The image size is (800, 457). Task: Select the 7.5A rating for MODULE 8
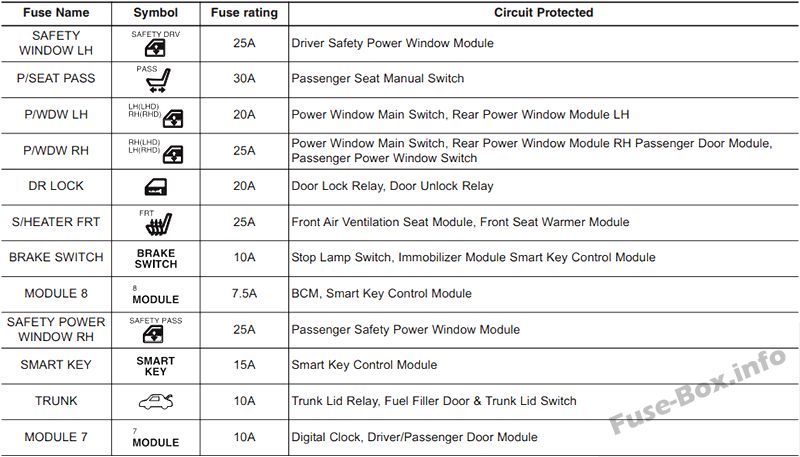(244, 294)
